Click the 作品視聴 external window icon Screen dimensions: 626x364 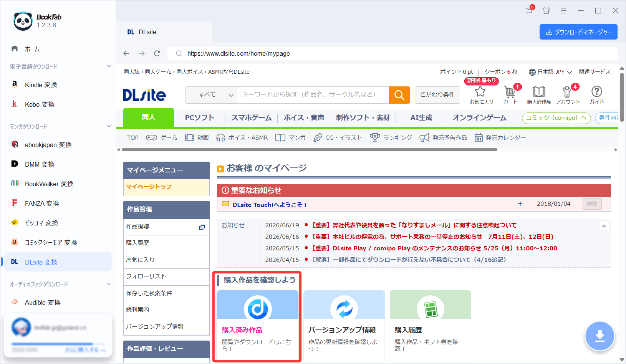(202, 227)
